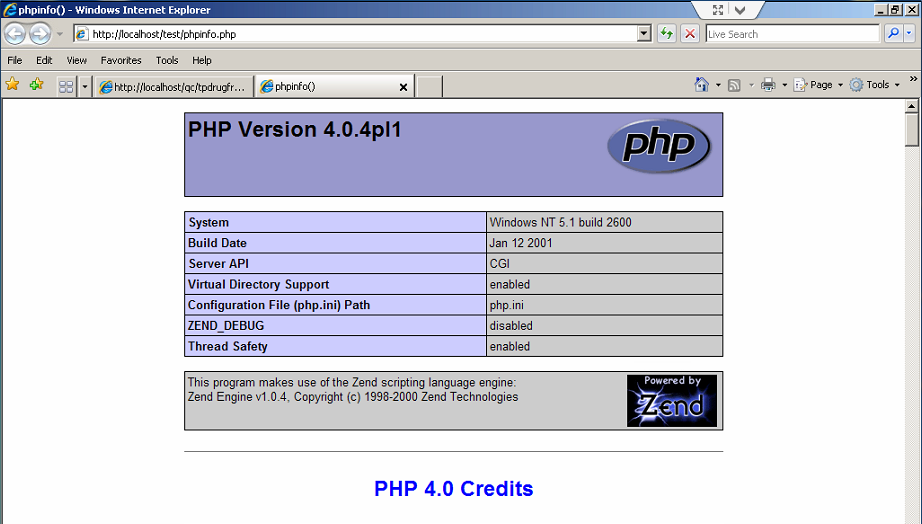Open the Help menu
This screenshot has width=922, height=524.
[x=202, y=61]
